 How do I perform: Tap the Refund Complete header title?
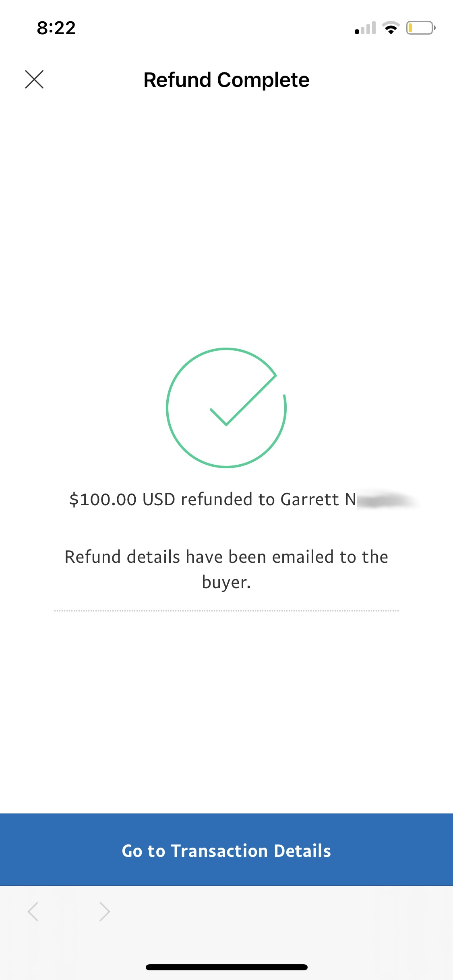(x=226, y=80)
